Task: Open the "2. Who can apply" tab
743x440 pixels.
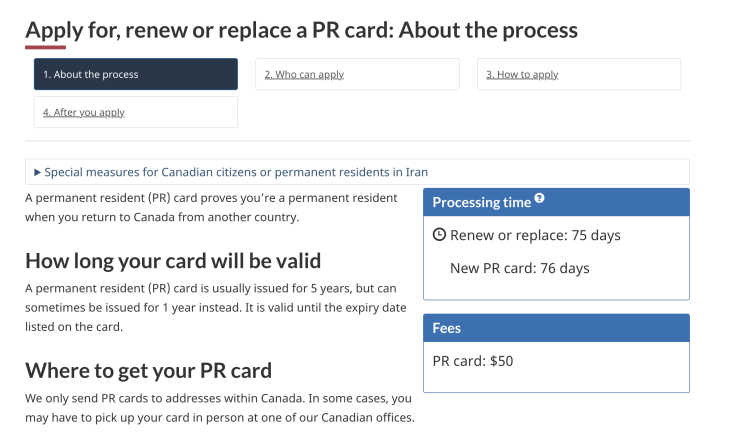Action: [304, 74]
